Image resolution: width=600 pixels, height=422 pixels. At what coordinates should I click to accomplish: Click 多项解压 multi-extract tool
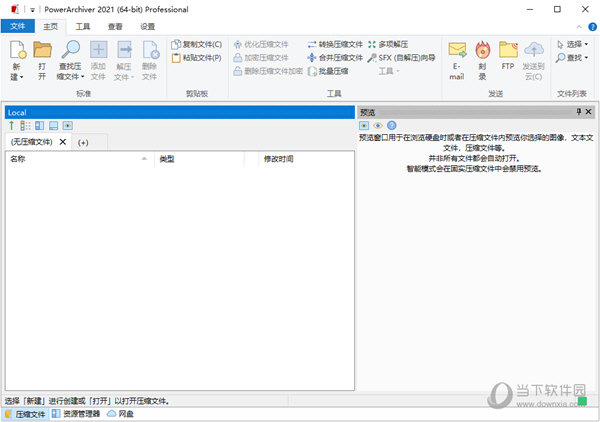388,44
